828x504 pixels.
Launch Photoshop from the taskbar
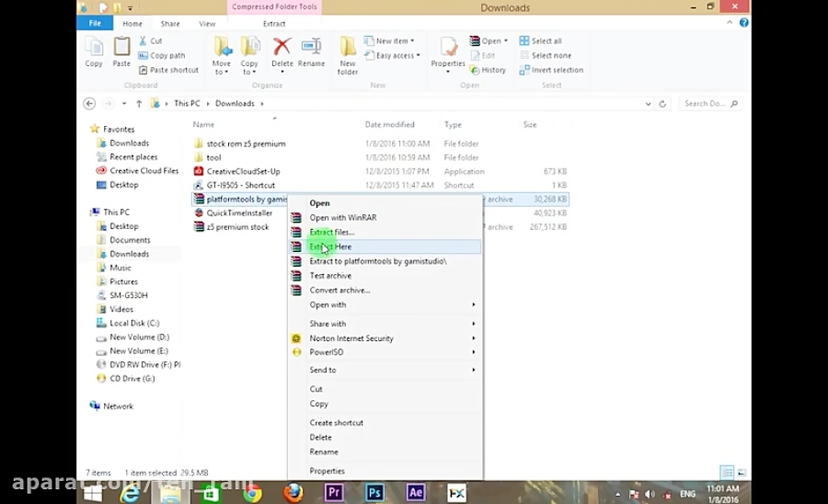(x=374, y=493)
